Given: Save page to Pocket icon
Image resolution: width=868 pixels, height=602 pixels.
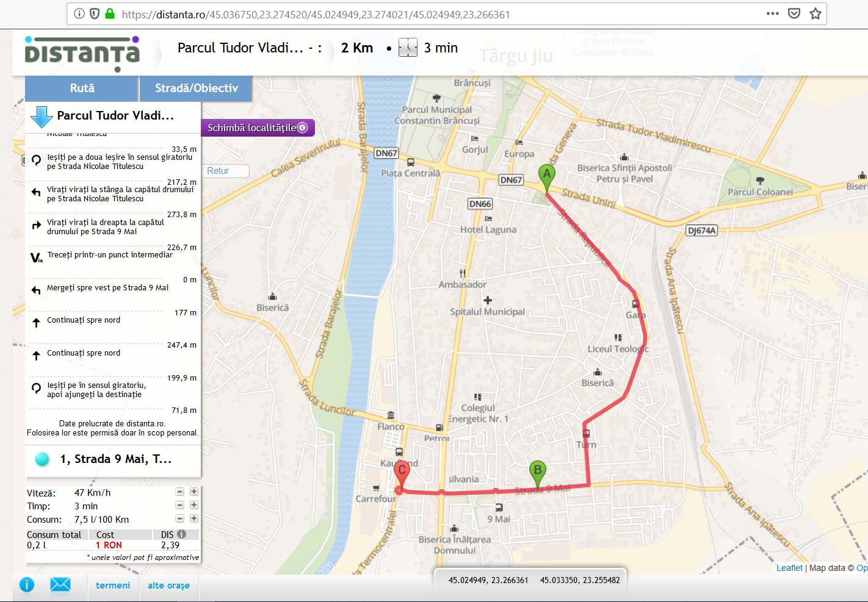Looking at the screenshot, I should click(x=794, y=13).
